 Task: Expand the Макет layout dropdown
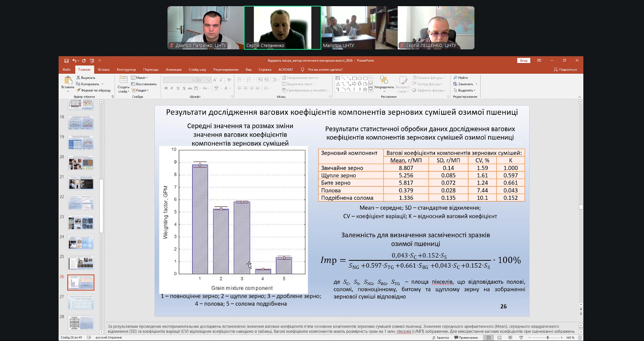[x=140, y=78]
